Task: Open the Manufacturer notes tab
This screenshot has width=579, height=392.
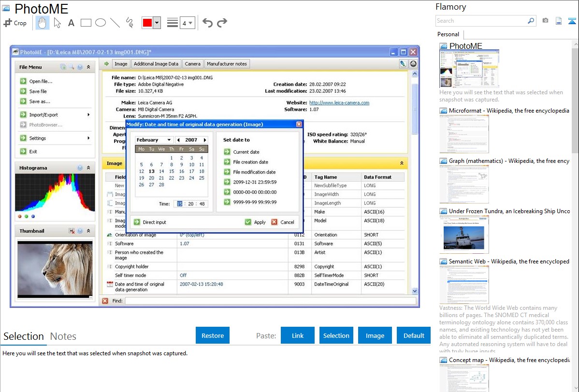Action: click(227, 64)
